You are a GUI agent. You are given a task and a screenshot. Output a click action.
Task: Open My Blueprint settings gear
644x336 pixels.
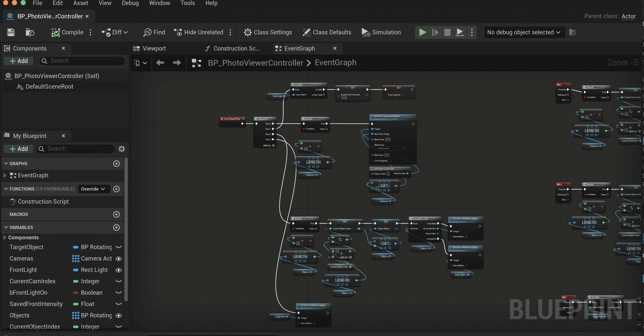[x=122, y=149]
